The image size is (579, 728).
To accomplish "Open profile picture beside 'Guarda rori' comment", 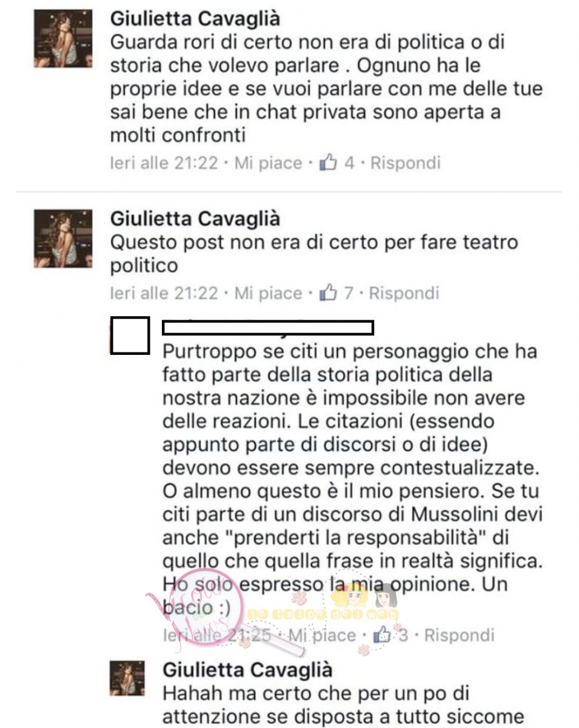I will (x=63, y=39).
